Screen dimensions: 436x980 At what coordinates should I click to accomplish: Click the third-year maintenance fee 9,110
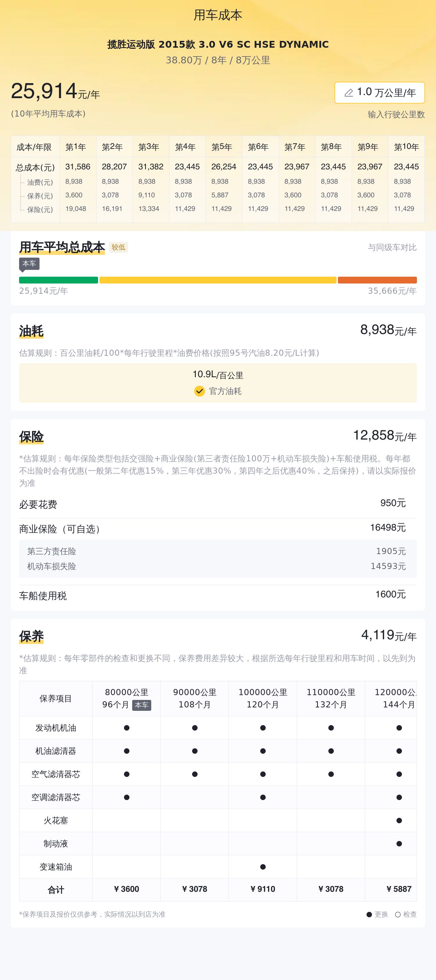pos(146,195)
